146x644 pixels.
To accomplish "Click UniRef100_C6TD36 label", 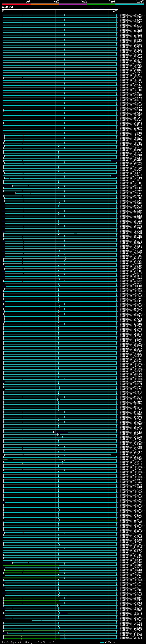I will pos(131,80).
